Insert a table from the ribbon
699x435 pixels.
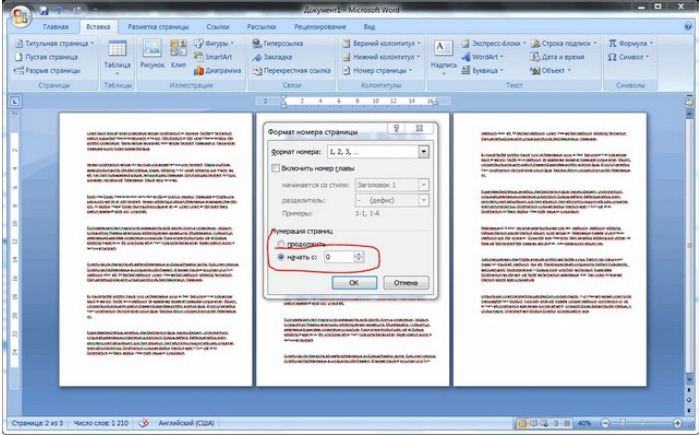[x=117, y=57]
